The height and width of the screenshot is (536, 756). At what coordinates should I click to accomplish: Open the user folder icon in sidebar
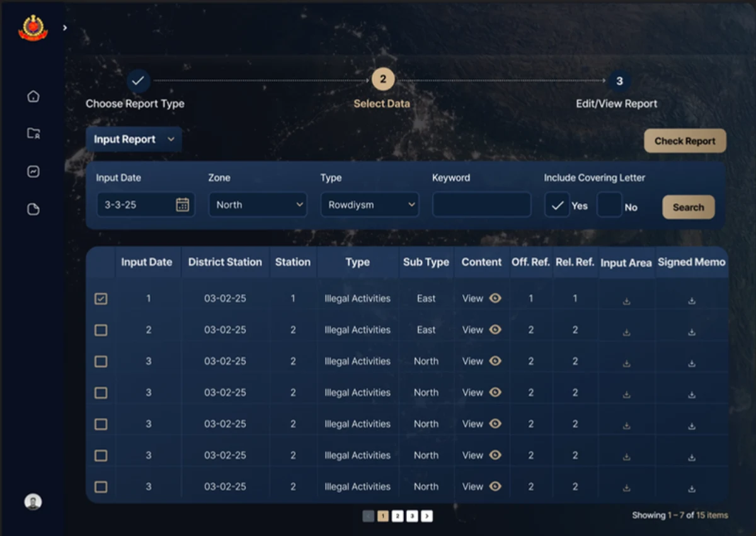pos(33,134)
